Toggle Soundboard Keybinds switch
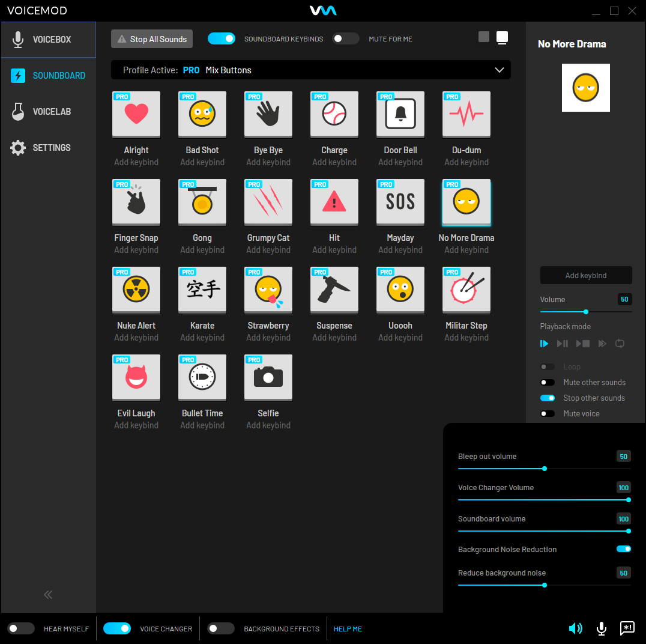The width and height of the screenshot is (646, 644). pyautogui.click(x=222, y=39)
